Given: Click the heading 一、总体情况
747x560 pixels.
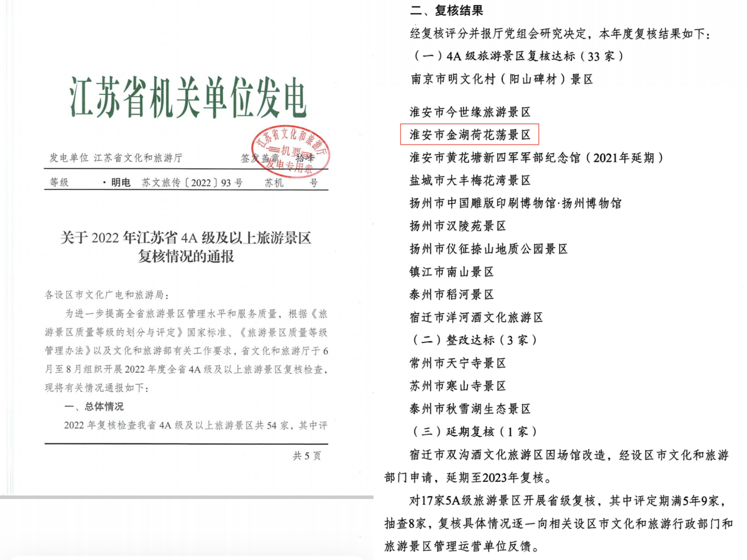Looking at the screenshot, I should pos(94,406).
